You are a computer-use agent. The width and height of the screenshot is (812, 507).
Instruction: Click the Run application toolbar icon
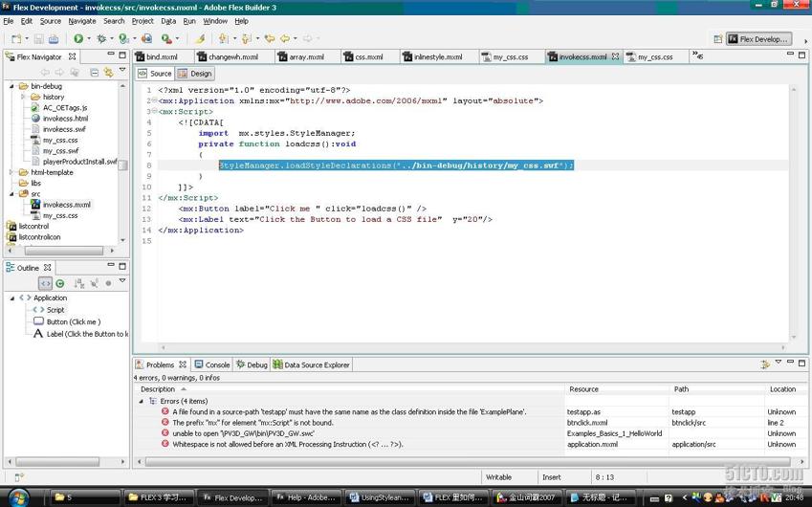tap(78, 39)
